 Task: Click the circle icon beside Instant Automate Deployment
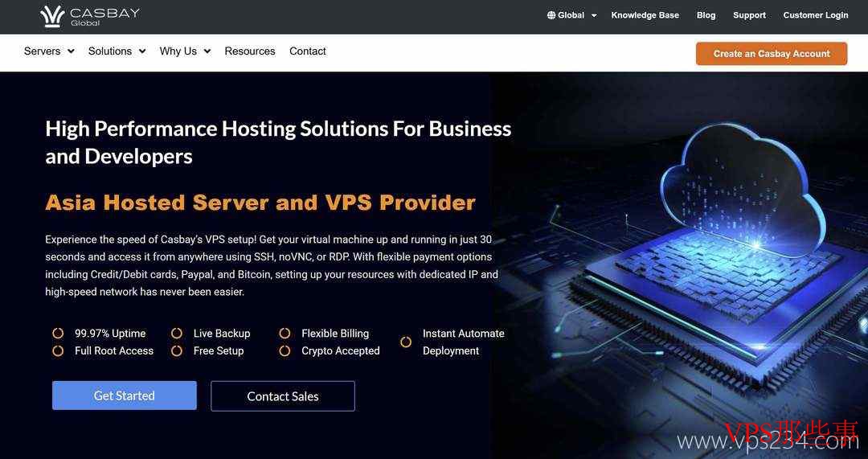pyautogui.click(x=406, y=342)
